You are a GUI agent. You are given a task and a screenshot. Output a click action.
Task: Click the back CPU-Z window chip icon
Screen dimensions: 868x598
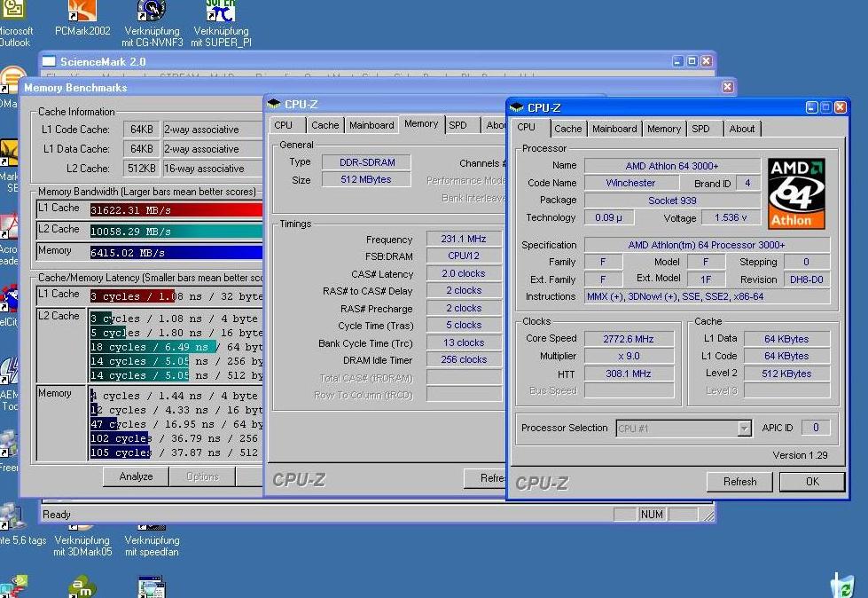click(274, 104)
